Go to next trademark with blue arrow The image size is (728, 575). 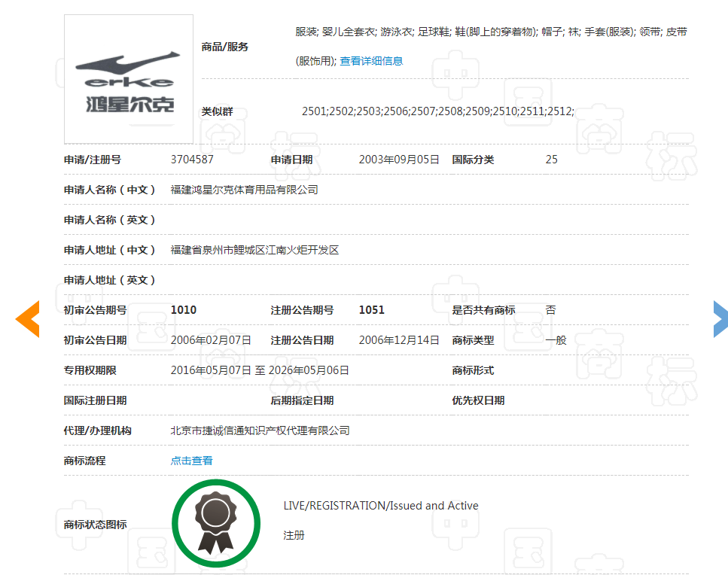click(x=720, y=319)
